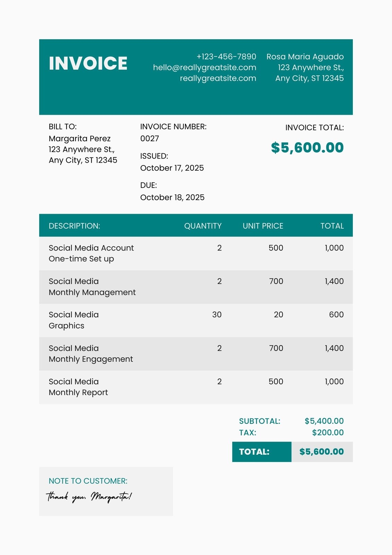The width and height of the screenshot is (392, 555).
Task: Select the Rosa Maria Aguado name
Action: [305, 57]
